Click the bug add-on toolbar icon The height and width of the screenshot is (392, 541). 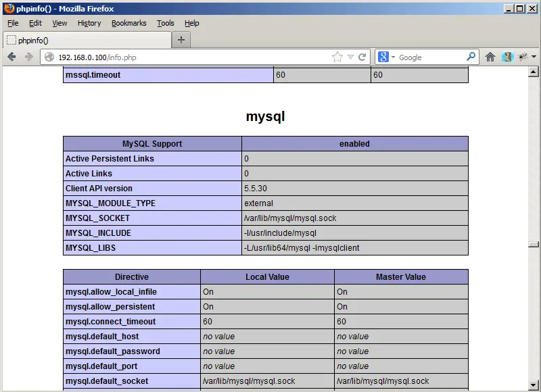click(523, 57)
